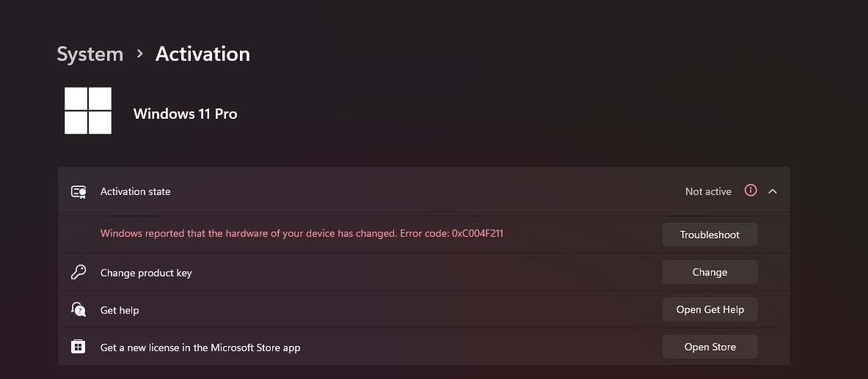Image resolution: width=868 pixels, height=379 pixels.
Task: Click the Windows logo icon
Action: [x=88, y=111]
